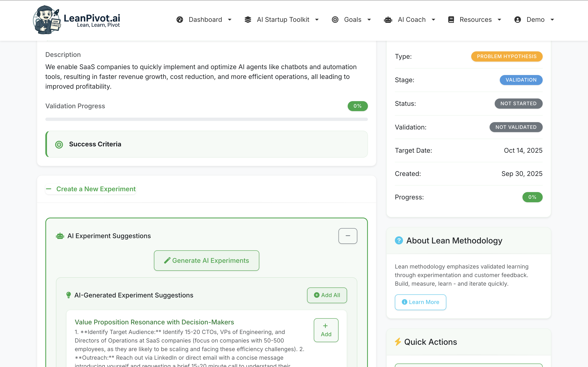Click the Resources book icon
The height and width of the screenshot is (367, 588).
(x=451, y=19)
